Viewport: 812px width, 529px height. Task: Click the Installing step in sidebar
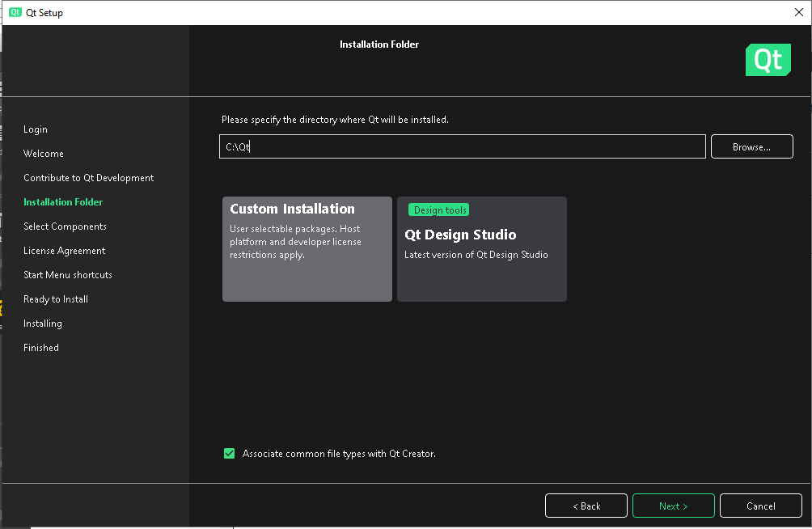point(43,324)
